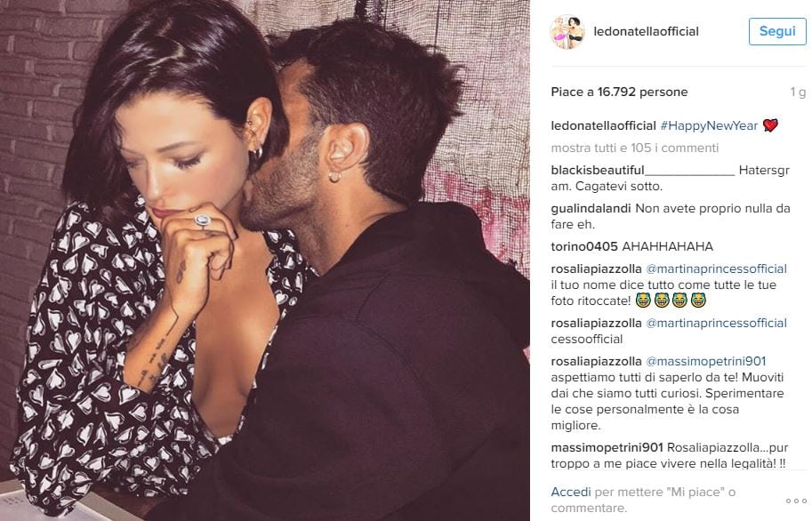The height and width of the screenshot is (521, 812).
Task: Click the first @martinaprincessofficial mention
Action: coord(716,269)
